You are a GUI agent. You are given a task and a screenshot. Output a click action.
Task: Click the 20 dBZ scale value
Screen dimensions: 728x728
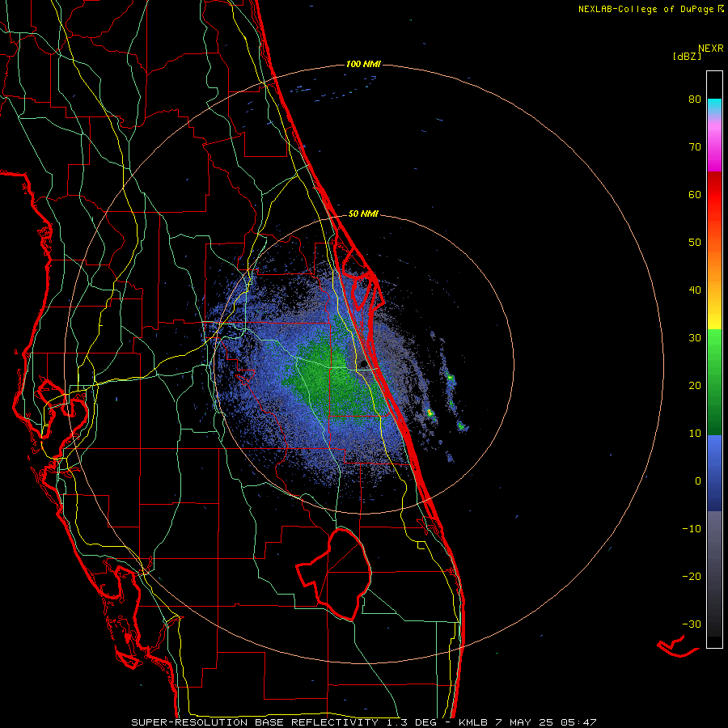[x=695, y=385]
